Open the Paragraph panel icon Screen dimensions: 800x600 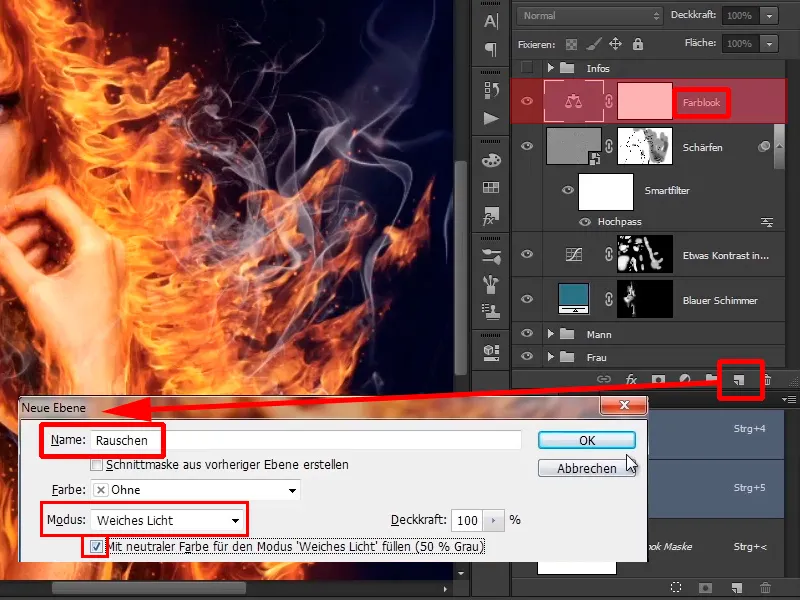tap(491, 49)
